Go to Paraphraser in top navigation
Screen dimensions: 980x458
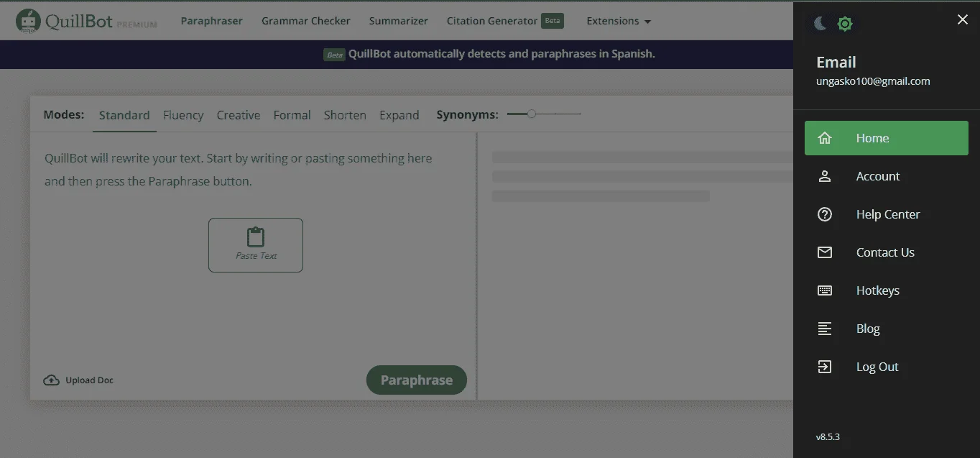(211, 21)
